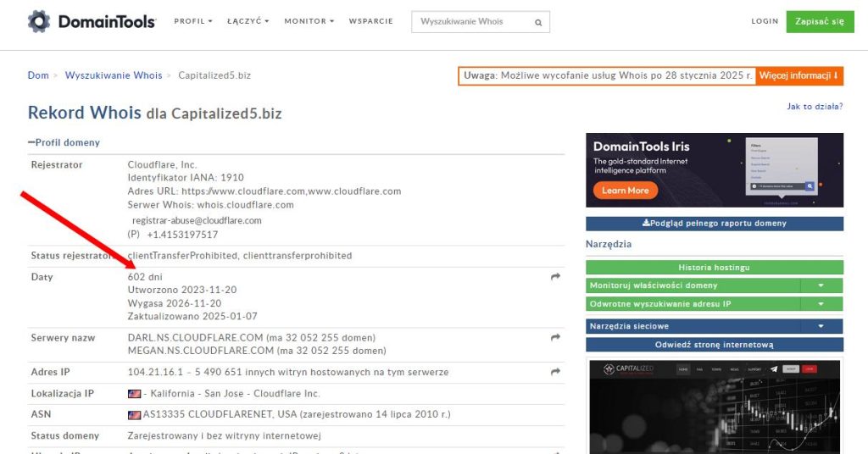Open Wyszukiwanie Whois breadcrumb link

tap(114, 75)
